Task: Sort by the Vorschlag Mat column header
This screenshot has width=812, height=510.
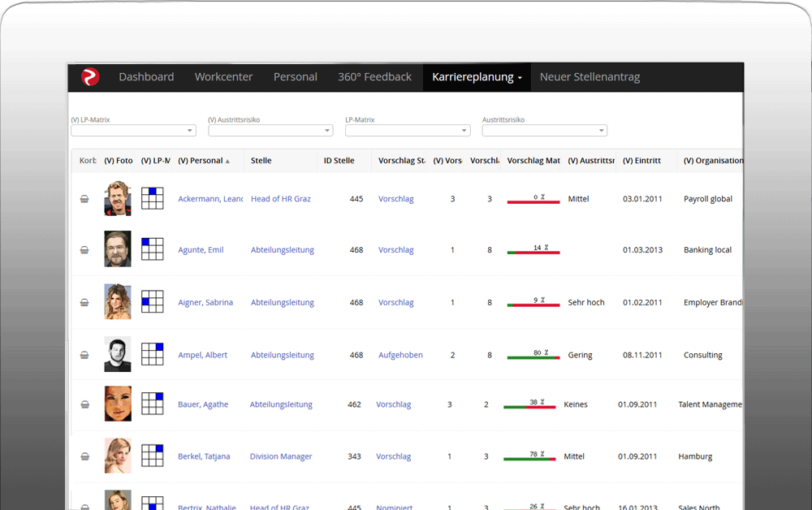Action: pos(533,161)
